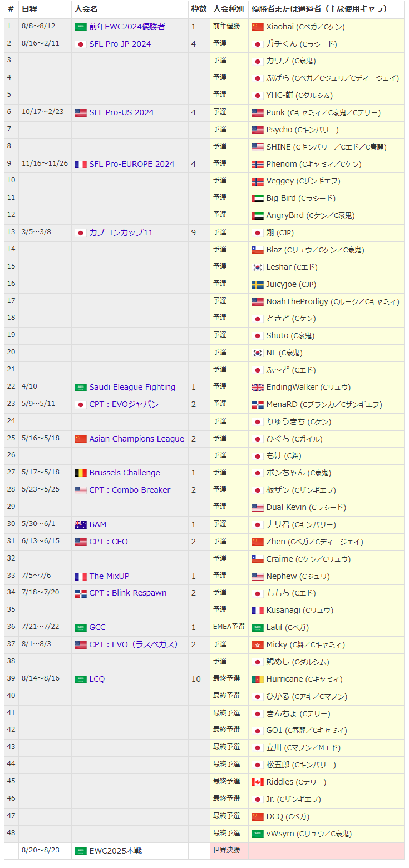Image resolution: width=409 pixels, height=868 pixels.
Task: Click the EWC2025本戦 text
Action: click(x=116, y=851)
